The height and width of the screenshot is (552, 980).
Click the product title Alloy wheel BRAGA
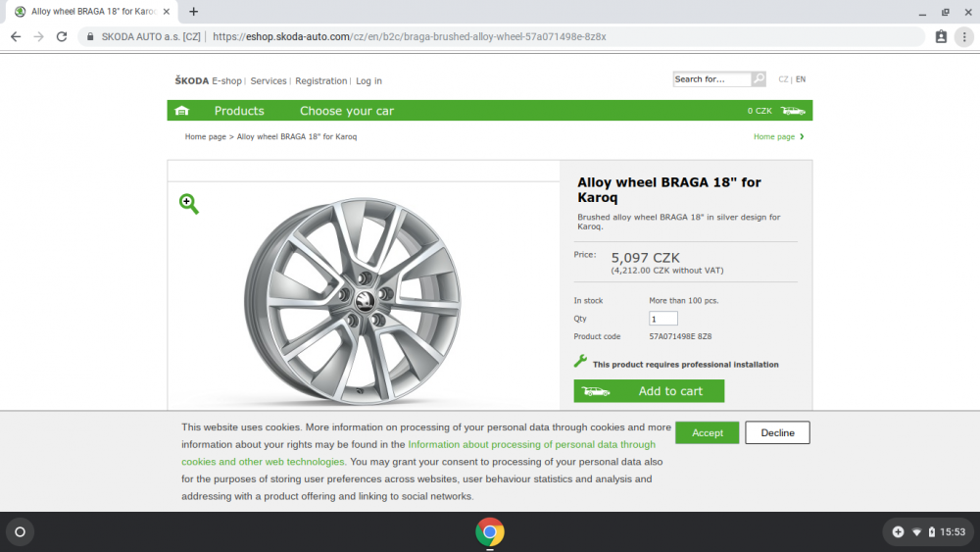(668, 189)
